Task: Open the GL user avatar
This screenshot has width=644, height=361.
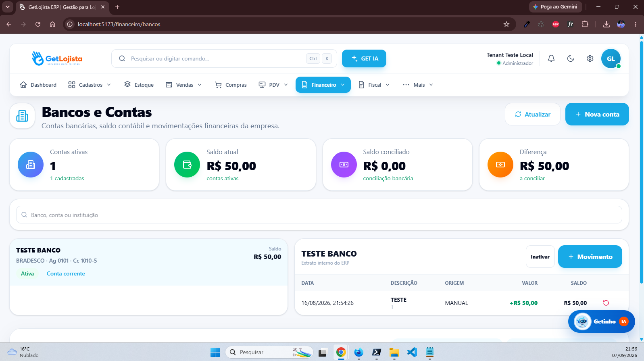Action: (x=611, y=58)
